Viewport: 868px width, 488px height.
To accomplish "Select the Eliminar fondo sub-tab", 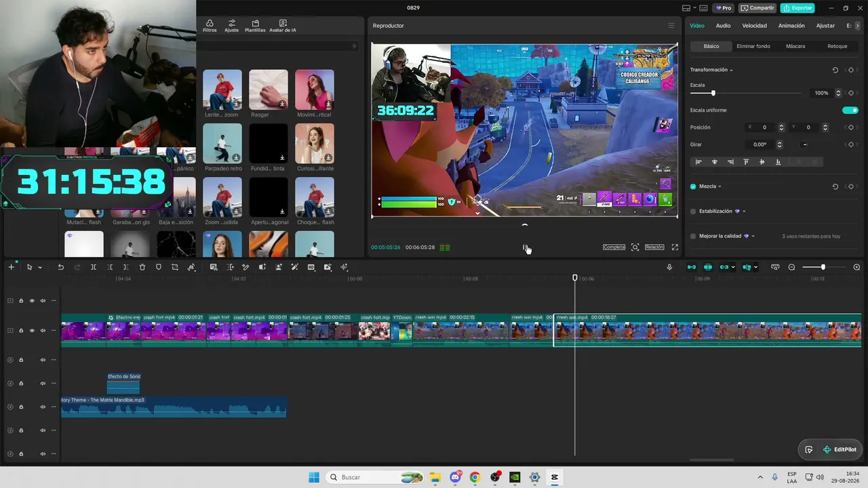I will coord(753,46).
